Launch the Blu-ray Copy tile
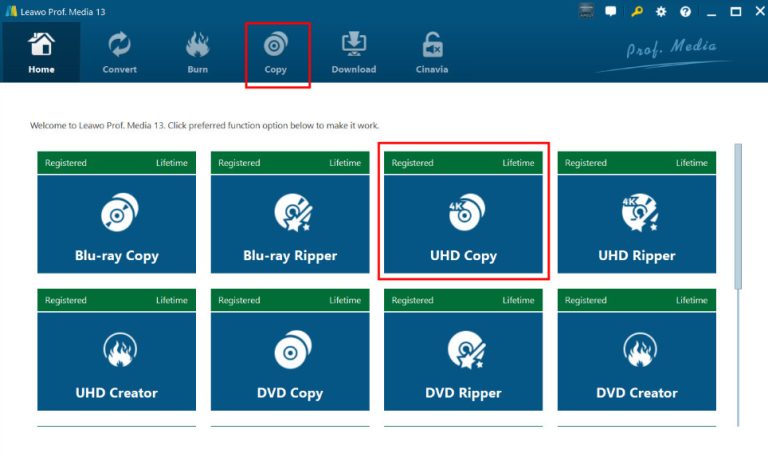The width and height of the screenshot is (768, 453). (117, 223)
